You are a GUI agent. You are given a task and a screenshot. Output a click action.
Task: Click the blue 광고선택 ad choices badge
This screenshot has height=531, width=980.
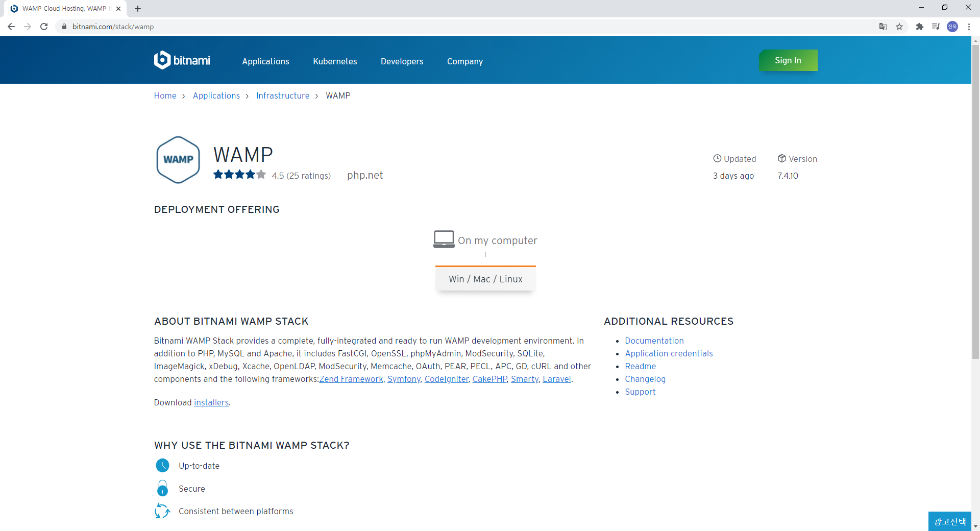click(x=949, y=521)
